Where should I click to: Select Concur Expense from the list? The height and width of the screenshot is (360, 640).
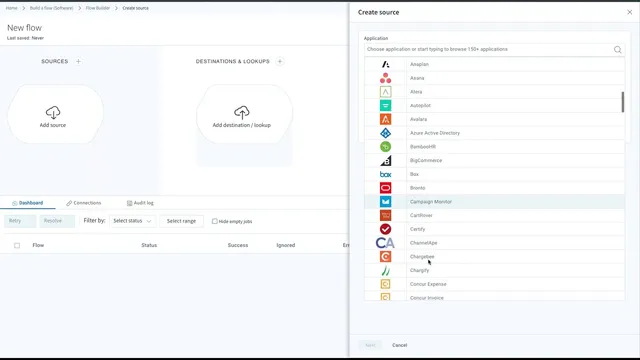tap(494, 284)
